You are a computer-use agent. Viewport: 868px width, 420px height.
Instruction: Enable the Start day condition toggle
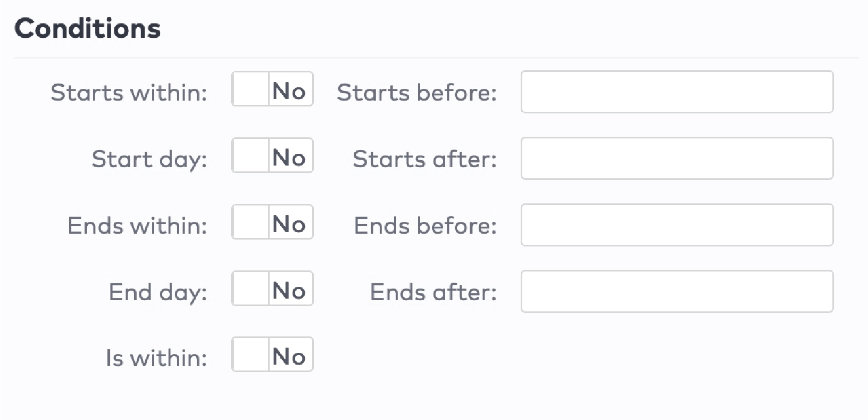click(272, 156)
